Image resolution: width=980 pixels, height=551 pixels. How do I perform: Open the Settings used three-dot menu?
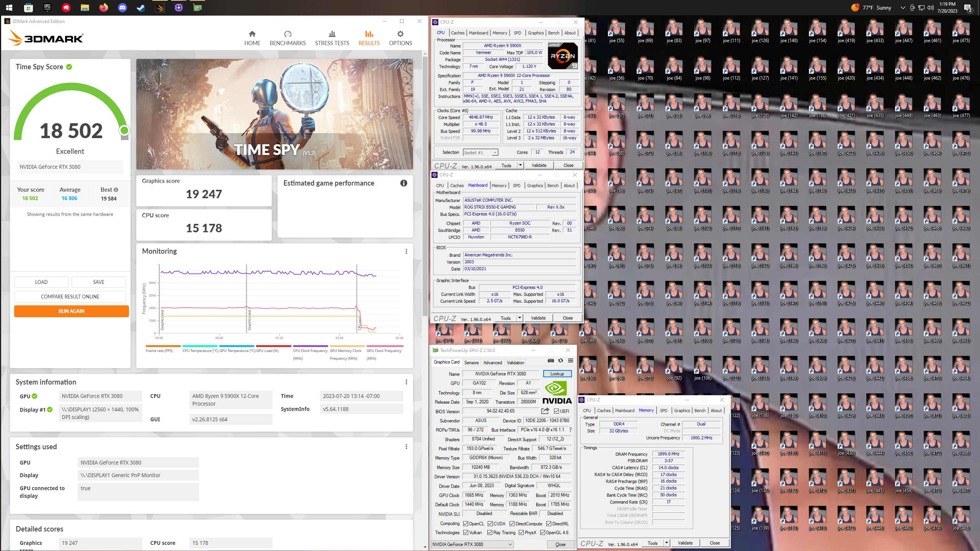[406, 447]
